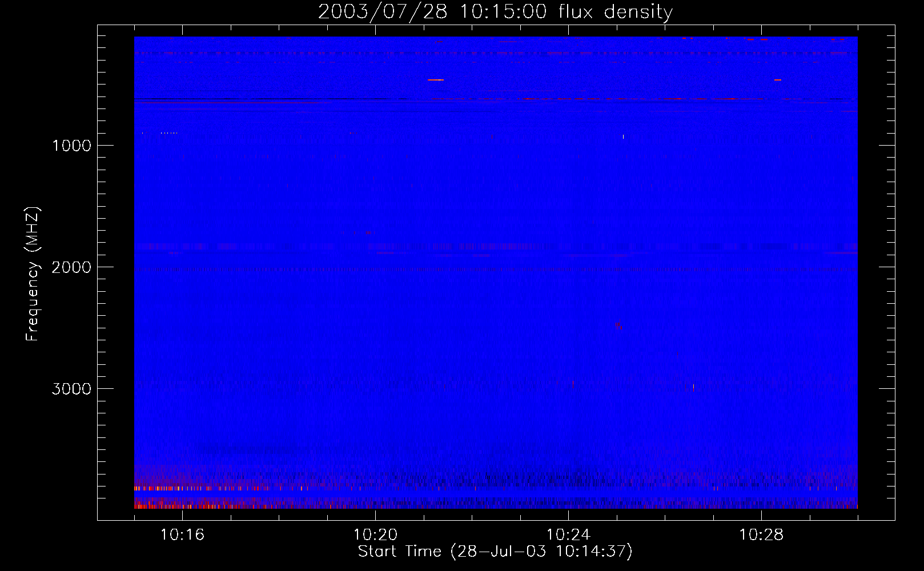This screenshot has height=571, width=924.
Task: Click the 1000 frequency tick label
Action: click(71, 145)
